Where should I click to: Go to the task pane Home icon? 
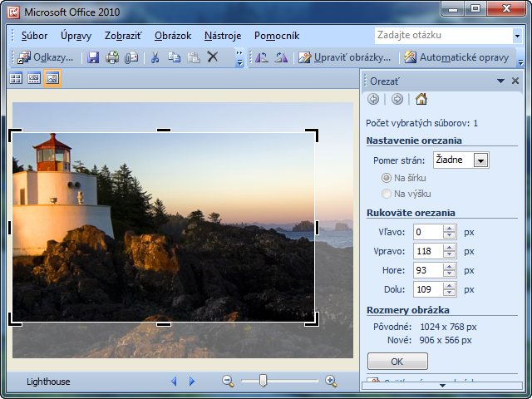(421, 99)
